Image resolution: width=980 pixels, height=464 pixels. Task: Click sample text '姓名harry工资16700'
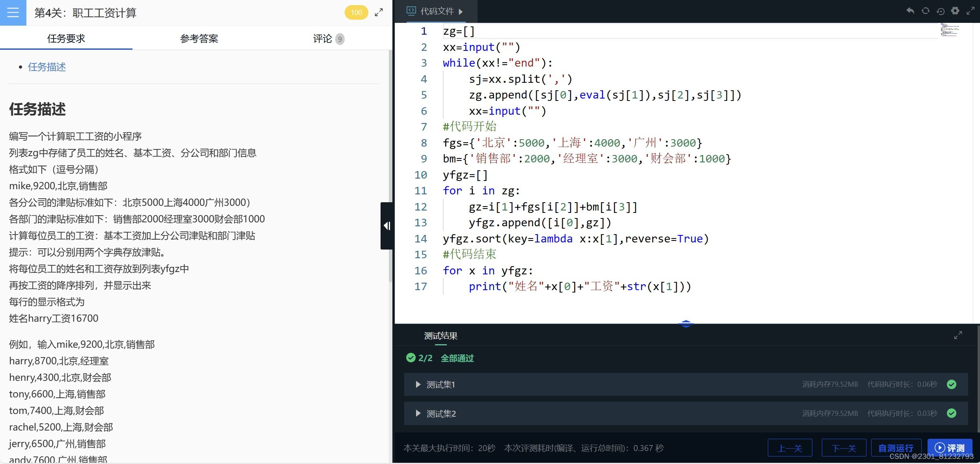pos(54,318)
